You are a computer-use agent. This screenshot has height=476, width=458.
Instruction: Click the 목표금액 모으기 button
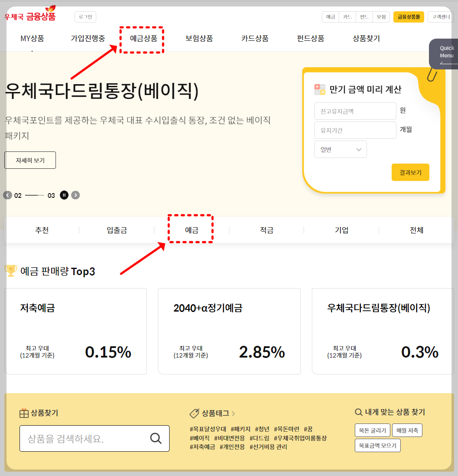click(378, 446)
